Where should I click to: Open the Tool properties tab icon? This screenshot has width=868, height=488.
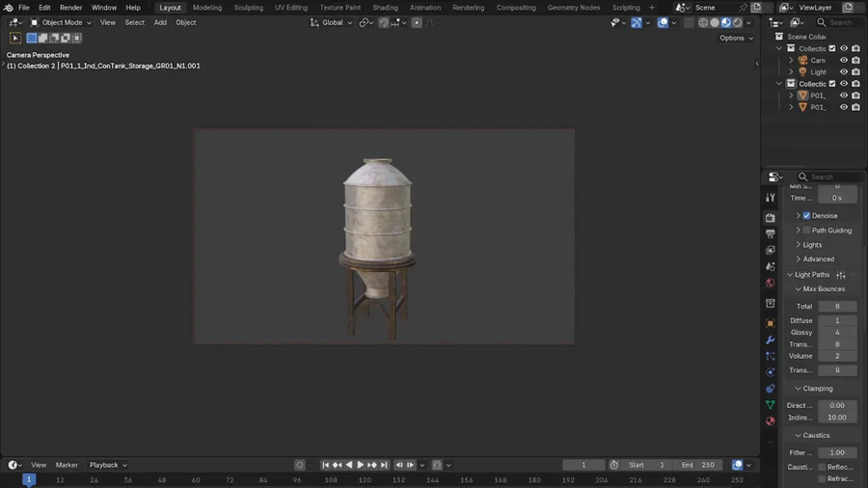click(x=770, y=198)
